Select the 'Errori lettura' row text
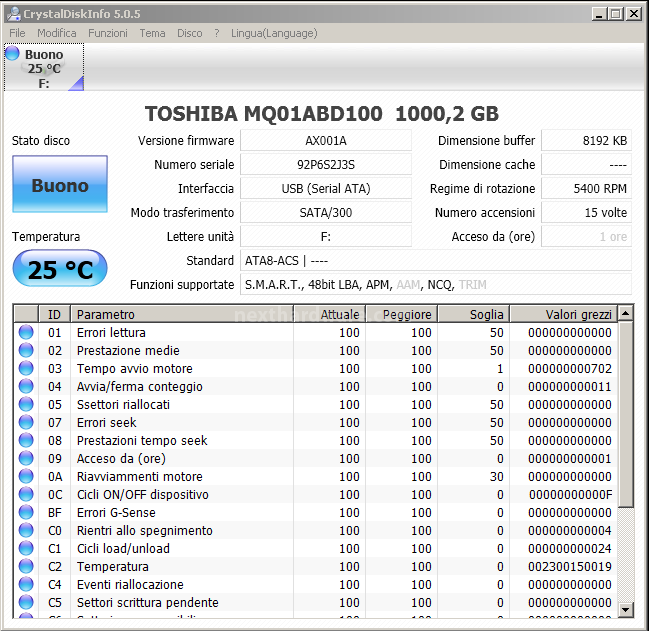Viewport: 649px width, 631px height. tap(111, 333)
